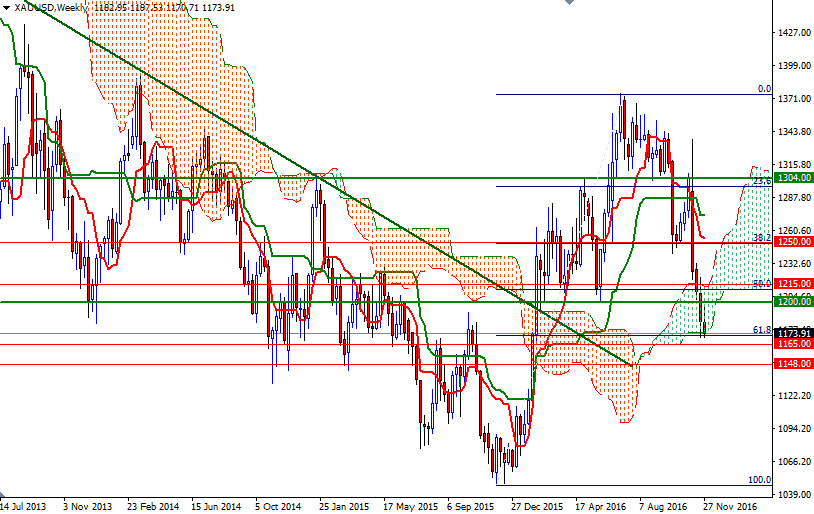This screenshot has height=514, width=814.
Task: Select the red 1148.00 price level label
Action: 793,364
